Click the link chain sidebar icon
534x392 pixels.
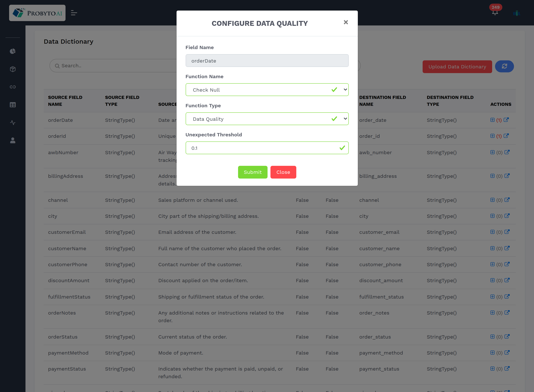point(13,87)
